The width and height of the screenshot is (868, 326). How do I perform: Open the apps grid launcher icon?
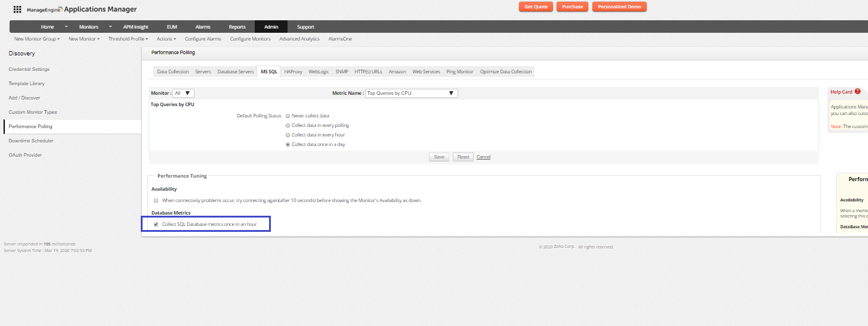click(17, 10)
